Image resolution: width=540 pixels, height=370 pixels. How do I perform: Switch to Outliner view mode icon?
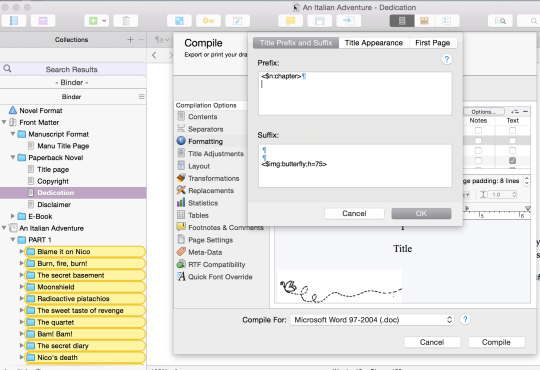[447, 21]
